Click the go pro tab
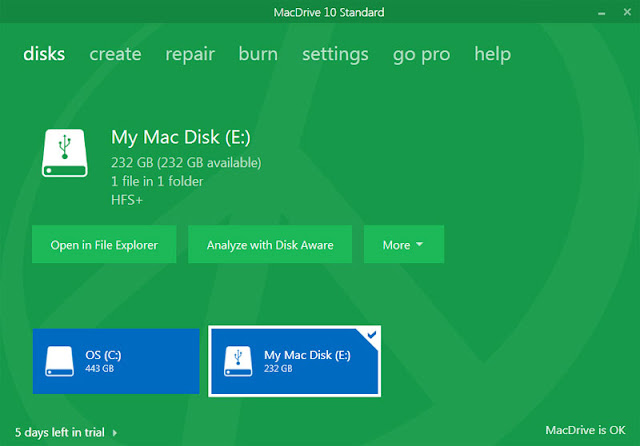 pyautogui.click(x=421, y=55)
